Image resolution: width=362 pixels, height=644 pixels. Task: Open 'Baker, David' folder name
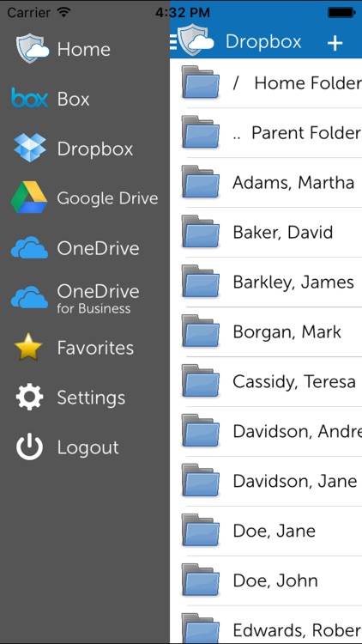point(283,232)
